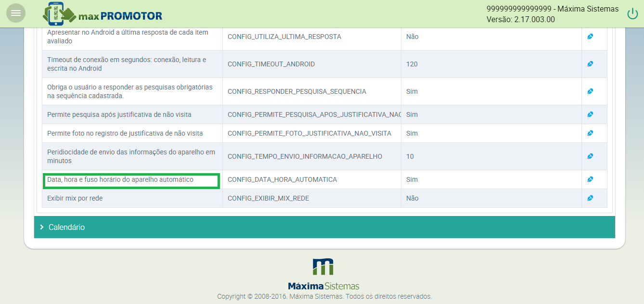Click 'Apresentar no Android a última resposta' text
Screen dimensions: 644x304
click(128, 37)
